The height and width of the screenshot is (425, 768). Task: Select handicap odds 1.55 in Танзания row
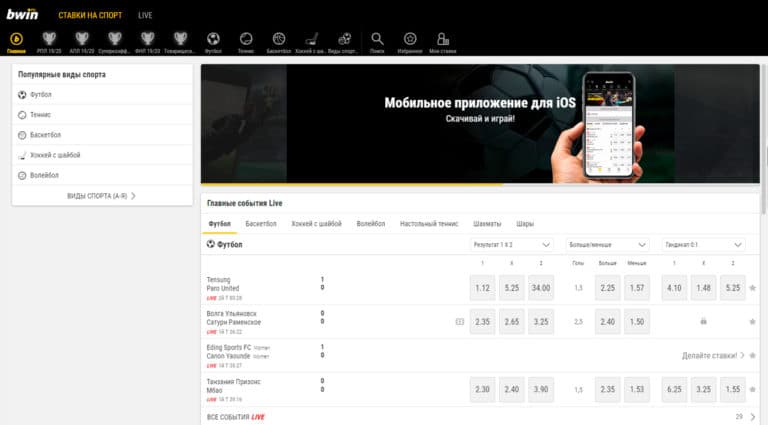(x=733, y=389)
